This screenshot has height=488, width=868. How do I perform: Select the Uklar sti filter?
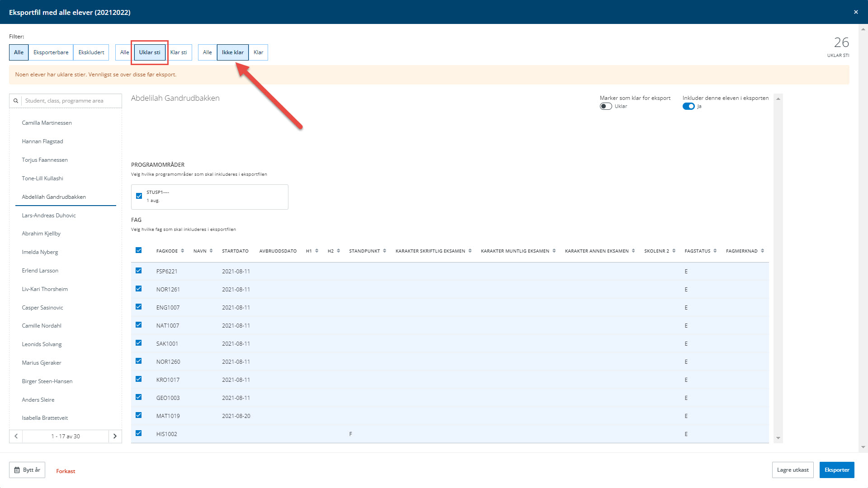[150, 52]
